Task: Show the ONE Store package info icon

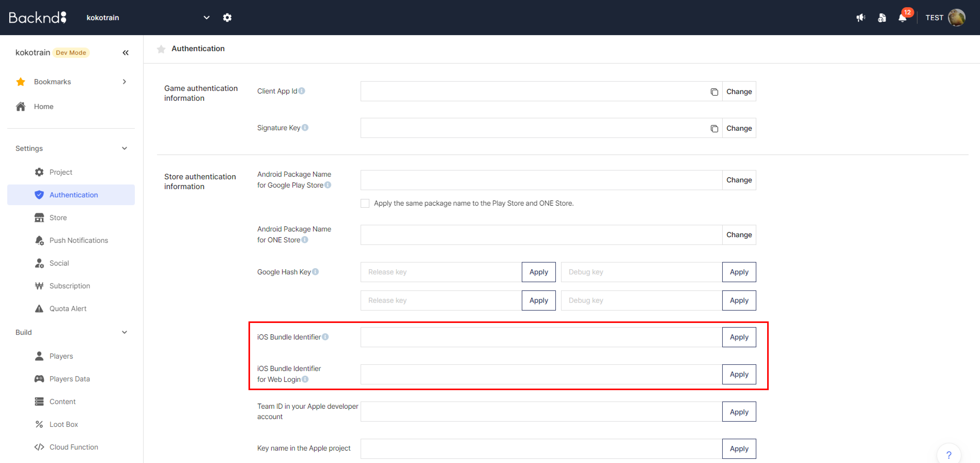Action: (305, 240)
